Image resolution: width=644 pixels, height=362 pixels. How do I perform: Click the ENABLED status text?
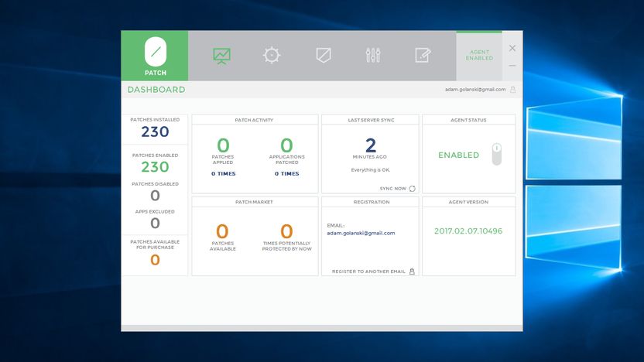[x=458, y=155]
